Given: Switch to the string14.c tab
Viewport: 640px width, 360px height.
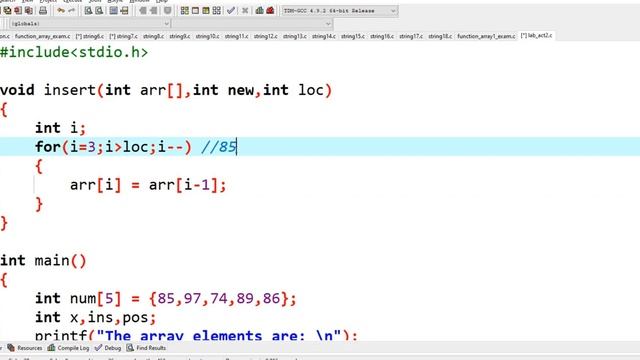Looking at the screenshot, I should [x=324, y=36].
